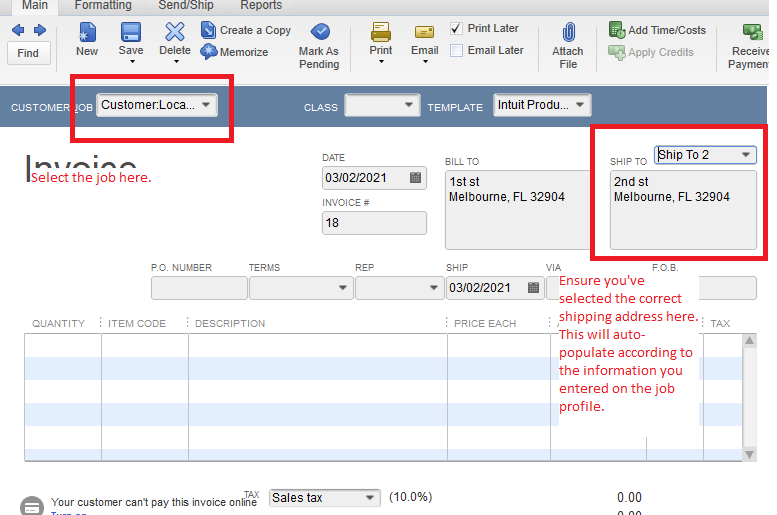Open the Save dropdown arrow
This screenshot has width=777, height=515.
(x=132, y=62)
